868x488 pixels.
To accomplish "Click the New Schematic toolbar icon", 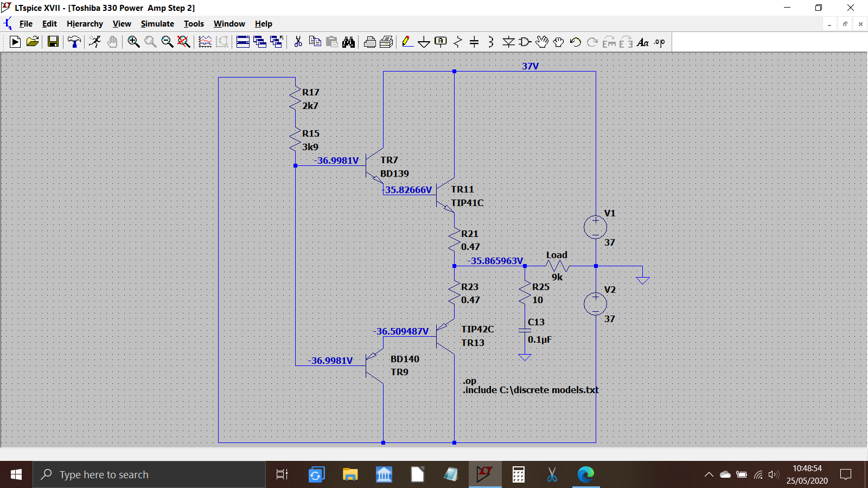I will (x=15, y=42).
